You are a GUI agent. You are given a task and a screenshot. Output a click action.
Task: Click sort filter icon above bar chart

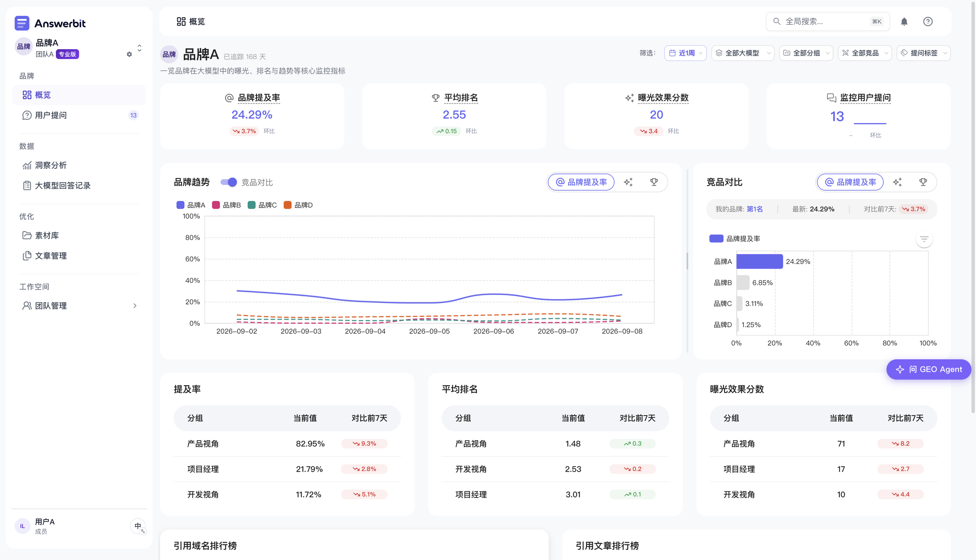924,239
